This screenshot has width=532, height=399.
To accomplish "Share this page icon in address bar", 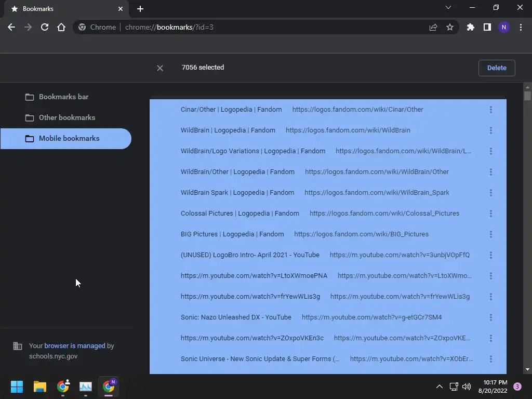I will pos(433,27).
